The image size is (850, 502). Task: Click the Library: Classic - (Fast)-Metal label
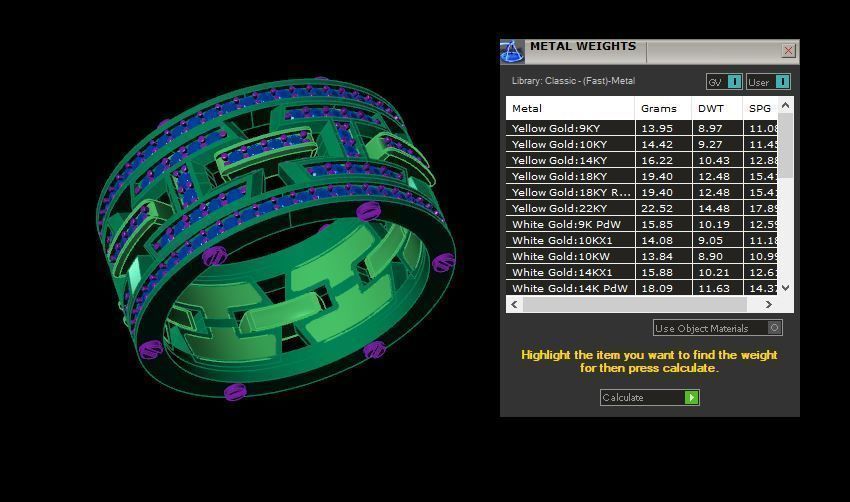point(573,81)
